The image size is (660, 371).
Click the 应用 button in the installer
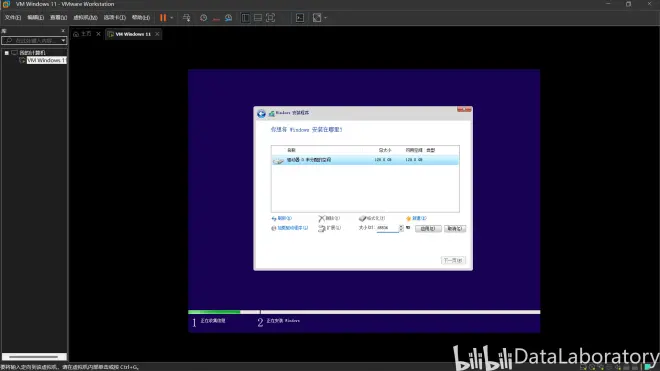[x=428, y=228]
